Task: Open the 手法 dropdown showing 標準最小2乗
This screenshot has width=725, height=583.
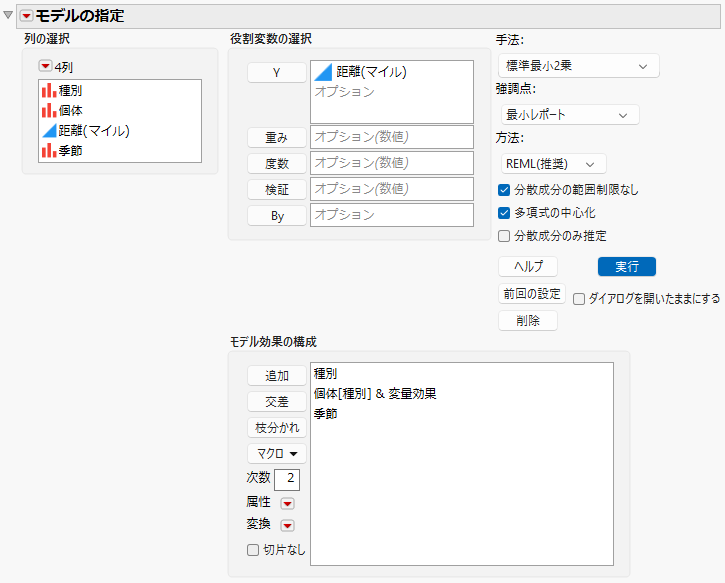Action: [578, 66]
